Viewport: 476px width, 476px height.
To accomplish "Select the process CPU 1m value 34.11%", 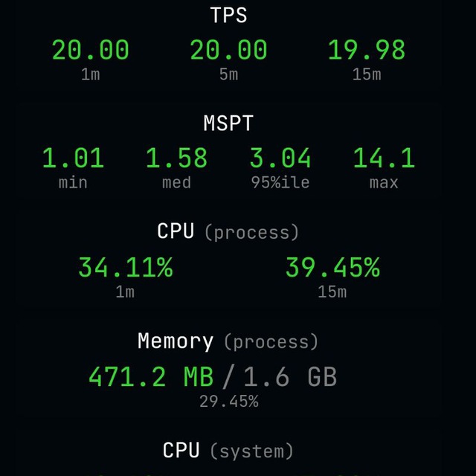I will 125,267.
